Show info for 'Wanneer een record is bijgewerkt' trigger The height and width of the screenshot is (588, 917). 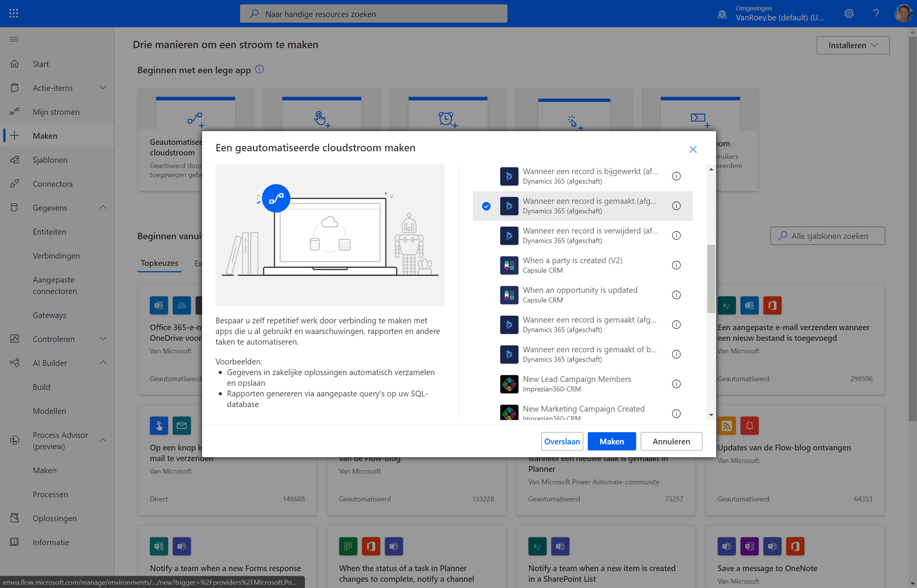[676, 176]
